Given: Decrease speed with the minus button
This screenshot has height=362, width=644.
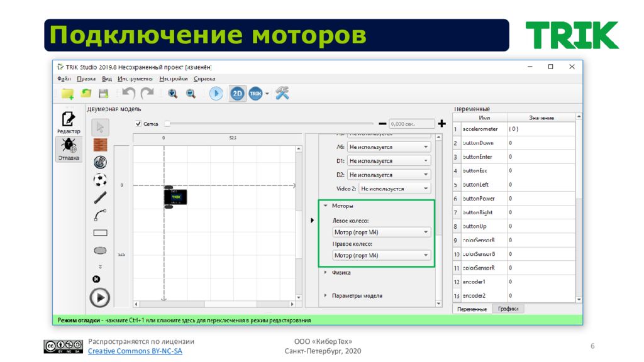Looking at the screenshot, I should pos(382,124).
